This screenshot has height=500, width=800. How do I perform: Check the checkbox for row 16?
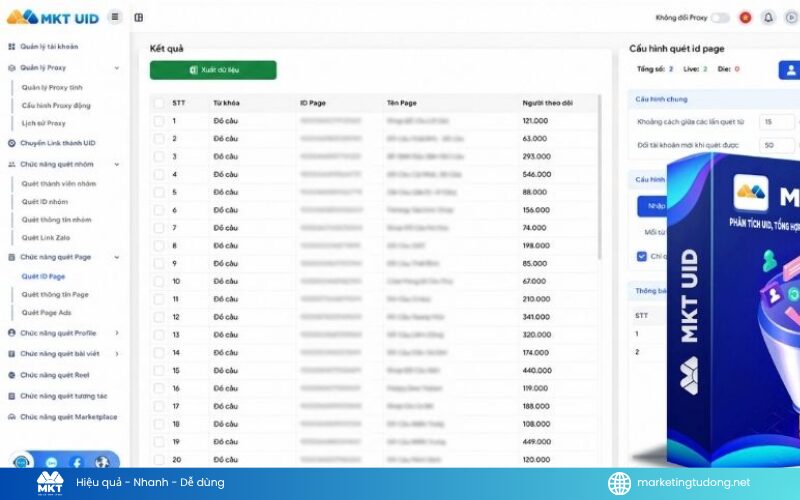coord(159,388)
